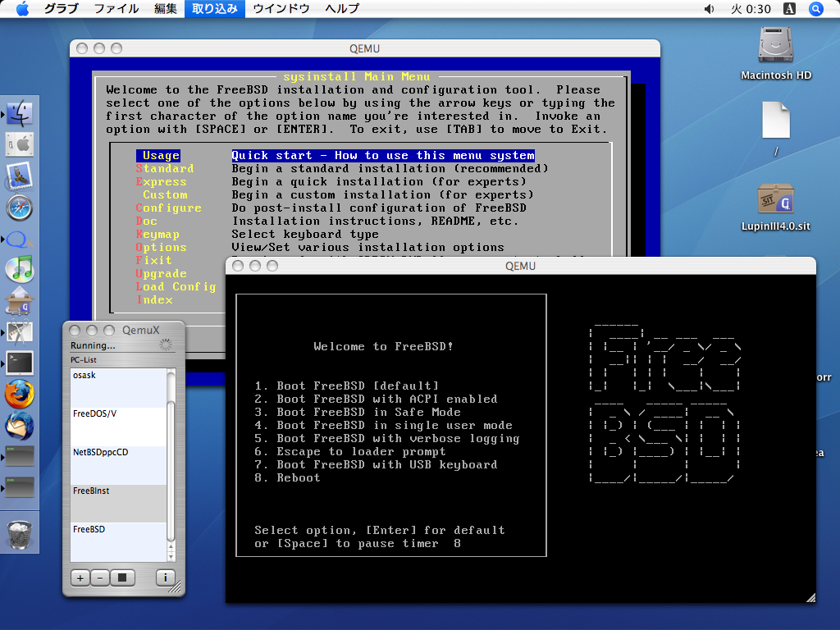The image size is (840, 630).
Task: Click "1. Boot FreeBSD [default]" boot option
Action: [347, 386]
